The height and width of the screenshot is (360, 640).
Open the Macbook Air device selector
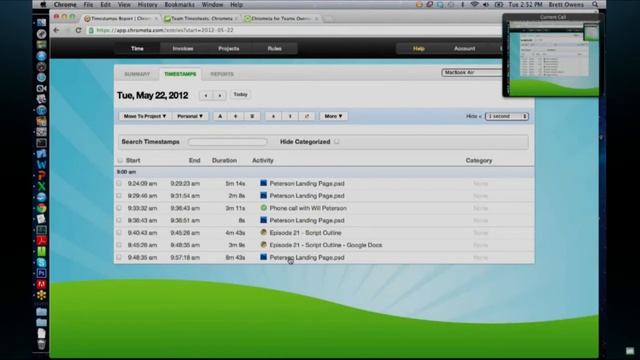pyautogui.click(x=472, y=72)
